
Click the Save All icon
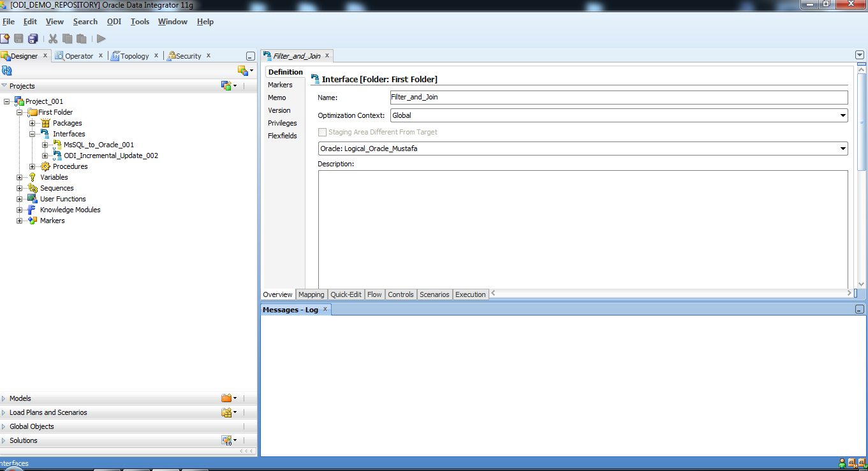coord(33,38)
